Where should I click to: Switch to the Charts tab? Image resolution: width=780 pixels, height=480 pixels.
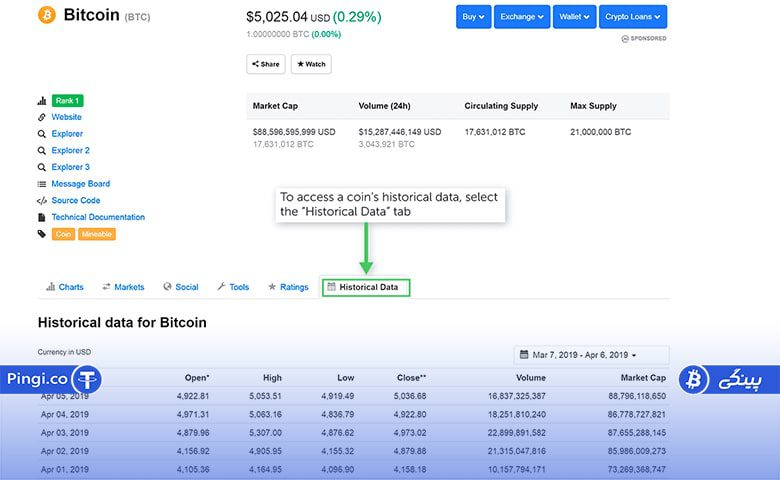65,287
